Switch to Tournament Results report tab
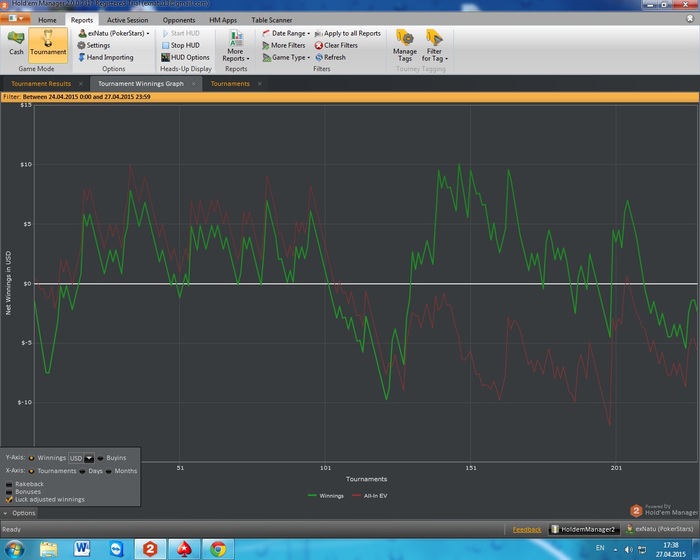 [41, 84]
